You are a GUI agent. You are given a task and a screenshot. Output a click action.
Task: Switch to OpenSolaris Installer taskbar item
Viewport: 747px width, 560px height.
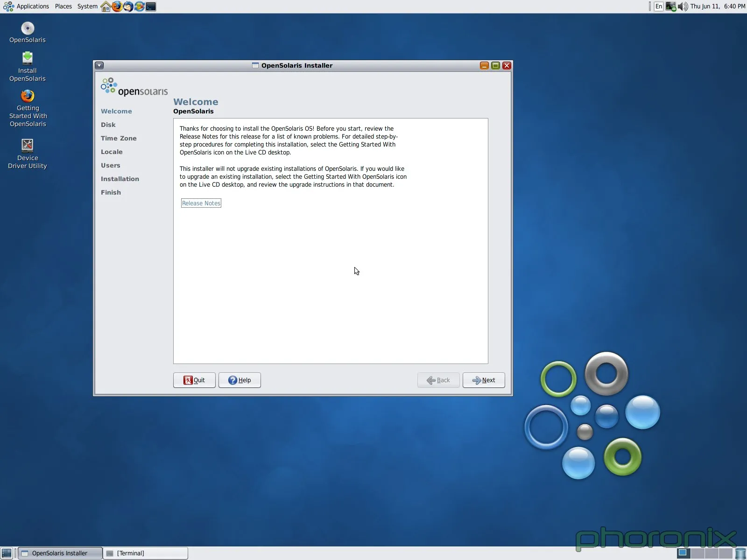[60, 553]
